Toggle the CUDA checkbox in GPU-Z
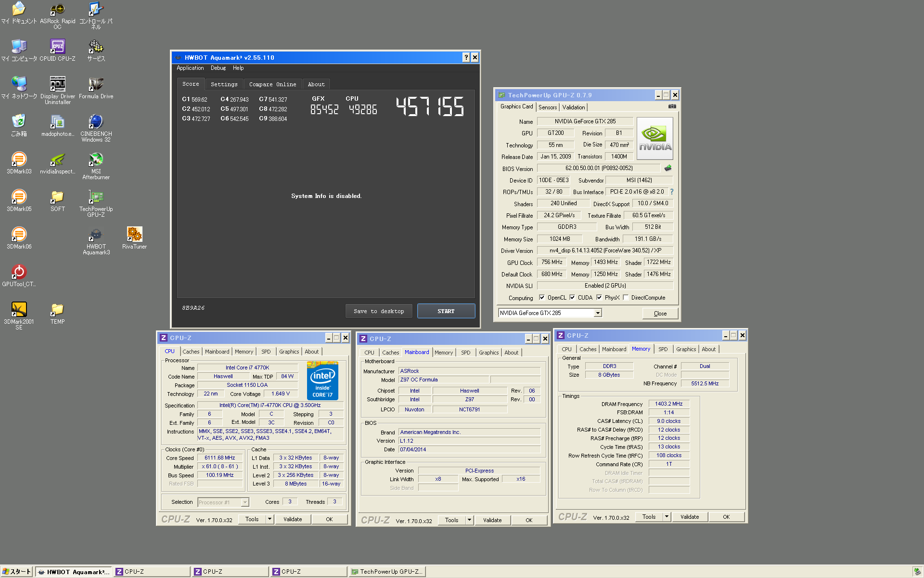924x578 pixels. coord(572,298)
